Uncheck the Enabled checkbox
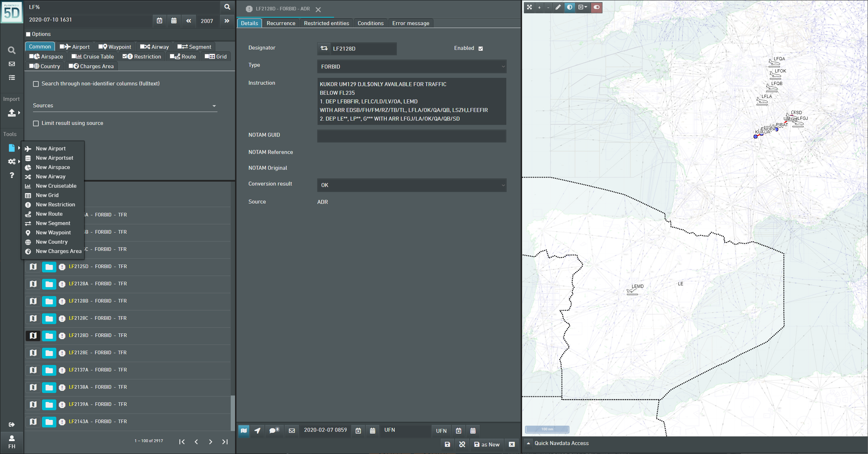The height and width of the screenshot is (454, 868). pos(480,48)
